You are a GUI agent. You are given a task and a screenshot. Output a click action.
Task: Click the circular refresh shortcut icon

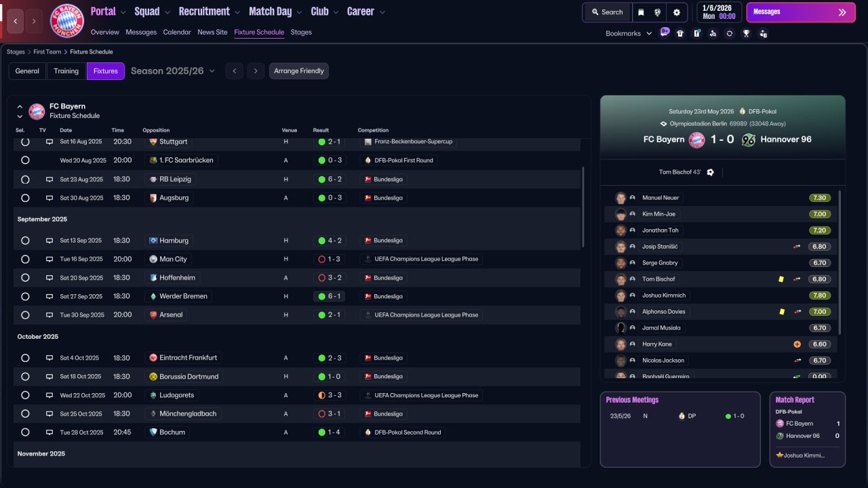point(729,33)
